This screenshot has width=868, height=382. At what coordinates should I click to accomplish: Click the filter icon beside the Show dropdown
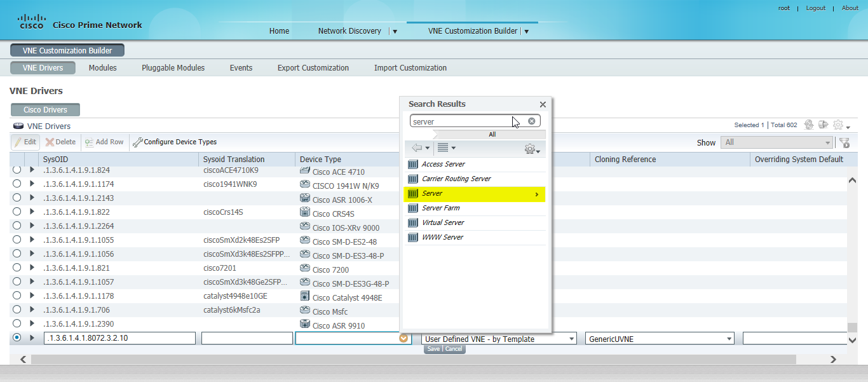[844, 142]
